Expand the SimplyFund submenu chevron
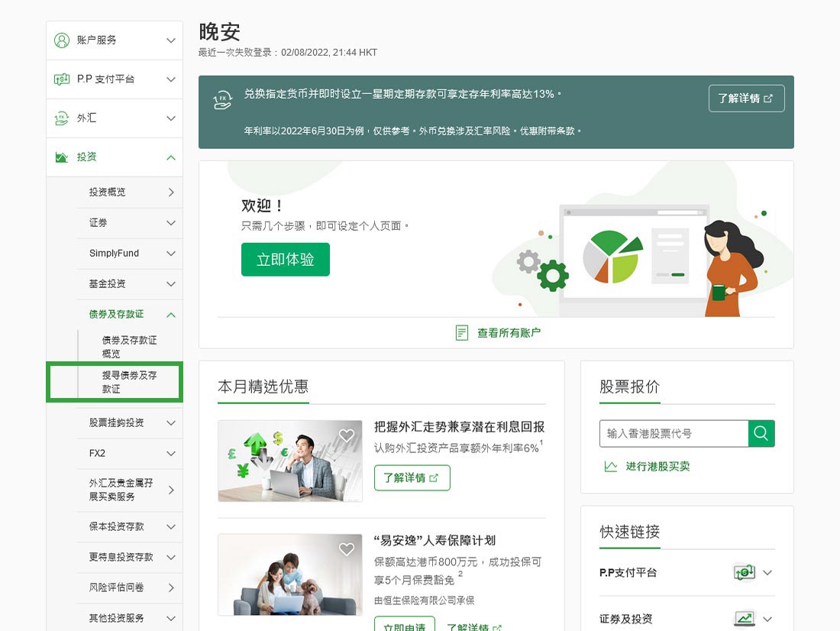Image resolution: width=840 pixels, height=631 pixels. [x=171, y=254]
